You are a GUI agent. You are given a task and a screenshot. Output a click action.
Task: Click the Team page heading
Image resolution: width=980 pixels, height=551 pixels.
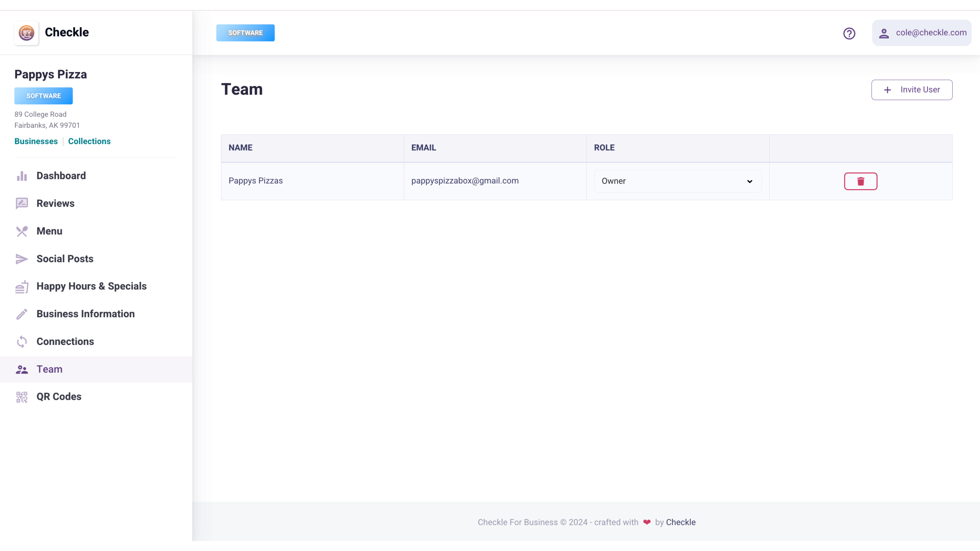click(242, 89)
